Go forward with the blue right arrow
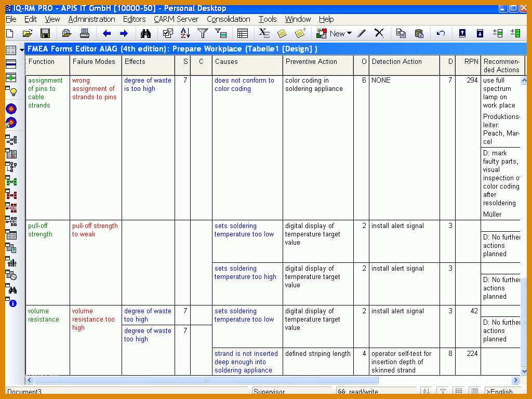The image size is (532, 399). coord(124,33)
